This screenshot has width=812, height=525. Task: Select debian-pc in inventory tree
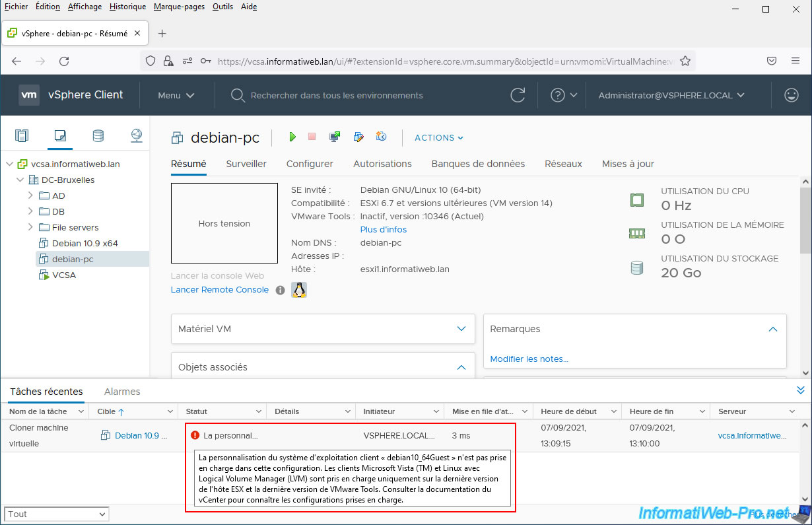click(x=73, y=259)
